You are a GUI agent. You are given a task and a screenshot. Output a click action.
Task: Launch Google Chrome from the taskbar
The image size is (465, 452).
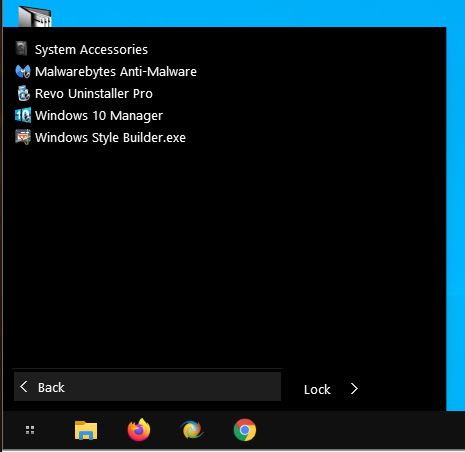tap(245, 430)
